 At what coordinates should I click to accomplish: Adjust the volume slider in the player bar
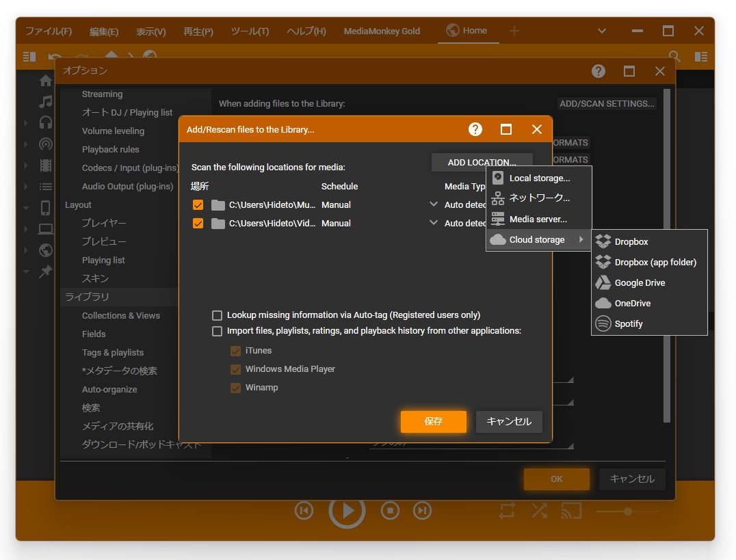pos(627,511)
